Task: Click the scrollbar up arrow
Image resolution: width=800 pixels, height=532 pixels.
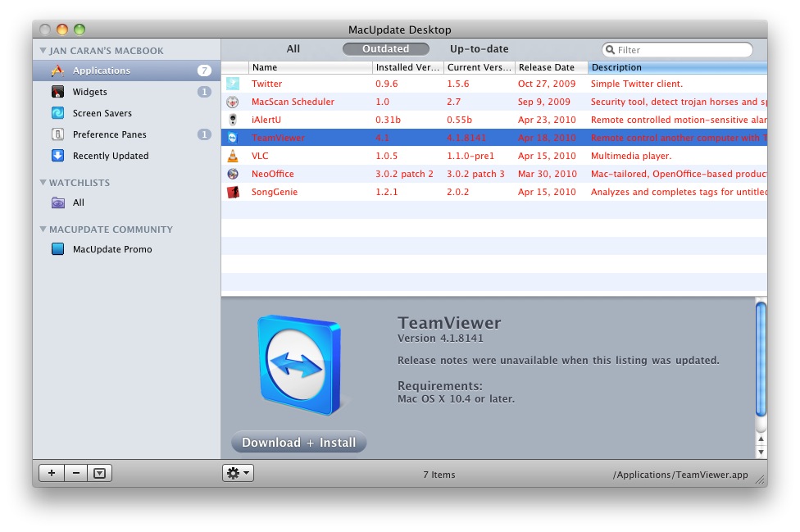Action: coord(761,439)
